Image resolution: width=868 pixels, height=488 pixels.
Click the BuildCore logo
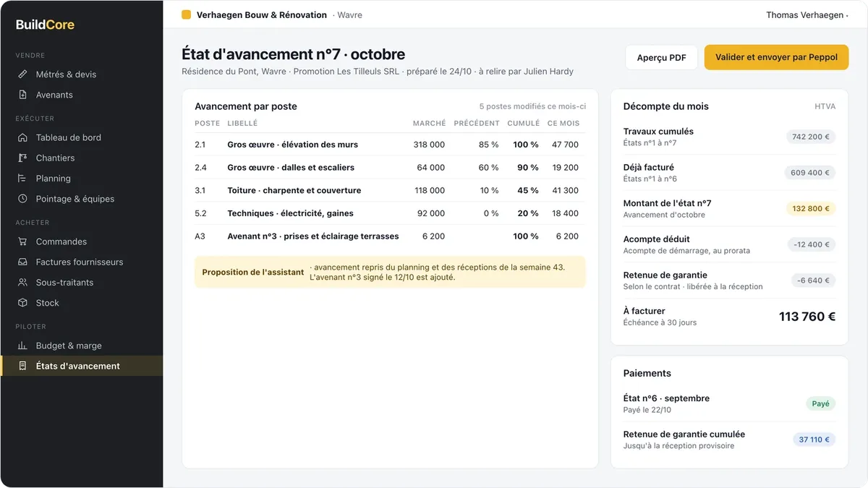[x=45, y=25]
